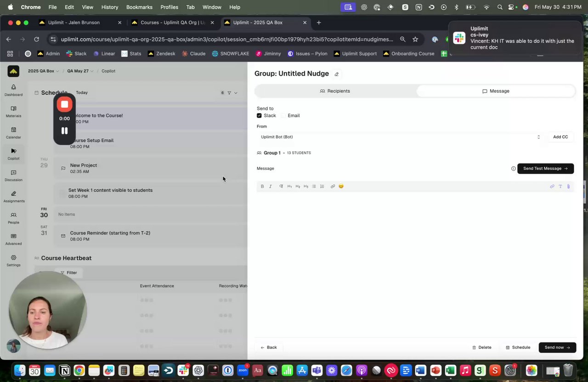
Task: Click the blue attachment paperclip icon
Action: 568,186
